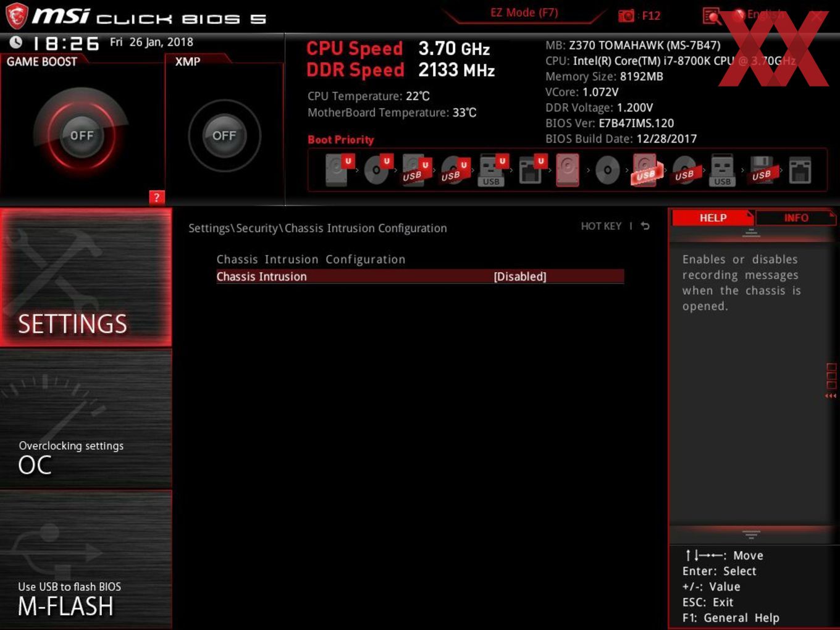Switch to the INFO tab
The image size is (840, 630).
click(796, 217)
